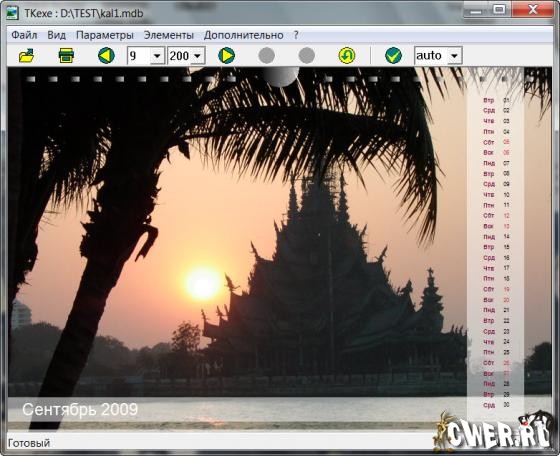Click day 17 Чтв in the date column
This screenshot has height=456, width=560.
(x=496, y=268)
